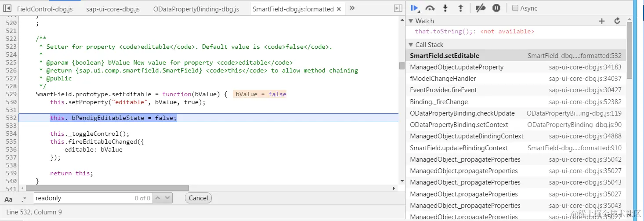Step over next function call
This screenshot has height=221, width=644.
430,8
